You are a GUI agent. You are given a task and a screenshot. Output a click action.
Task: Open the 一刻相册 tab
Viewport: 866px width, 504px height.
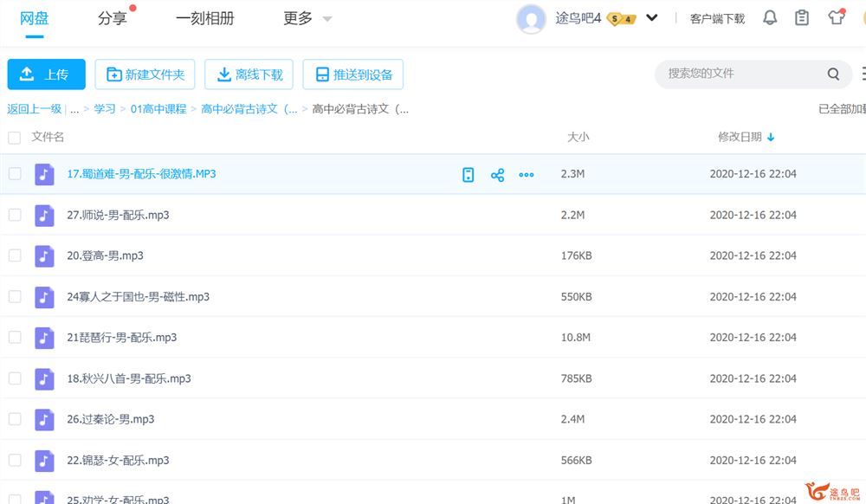(x=205, y=18)
